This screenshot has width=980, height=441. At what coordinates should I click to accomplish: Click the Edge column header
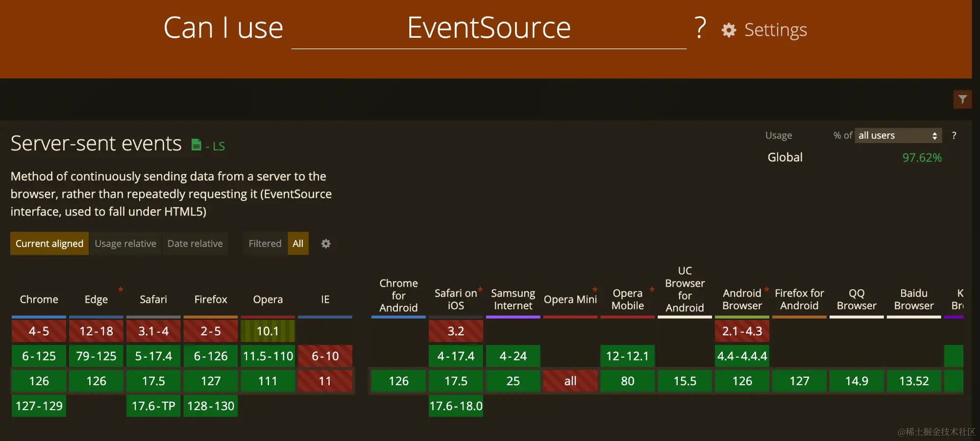[96, 299]
